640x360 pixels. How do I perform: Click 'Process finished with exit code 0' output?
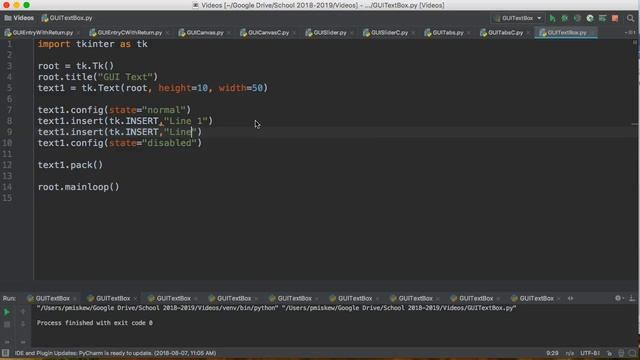(95, 323)
